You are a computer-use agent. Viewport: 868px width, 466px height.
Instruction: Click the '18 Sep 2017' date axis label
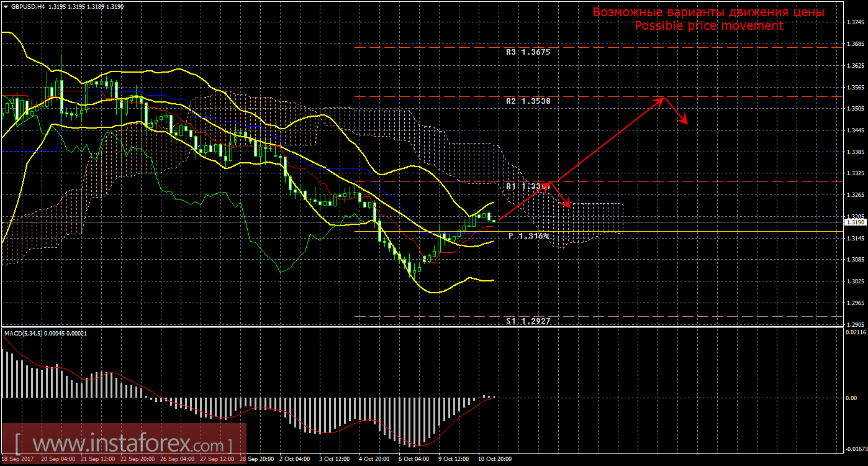coord(19,459)
